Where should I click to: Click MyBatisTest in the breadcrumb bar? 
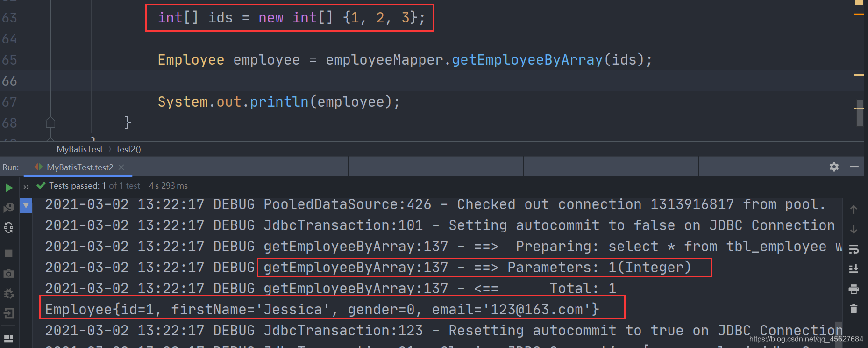(x=79, y=149)
